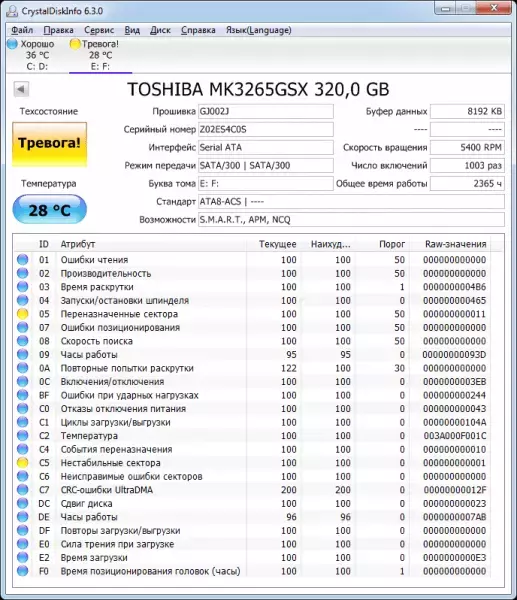Click the raw value 0000000004B6
This screenshot has width=517, height=600.
pyautogui.click(x=454, y=287)
